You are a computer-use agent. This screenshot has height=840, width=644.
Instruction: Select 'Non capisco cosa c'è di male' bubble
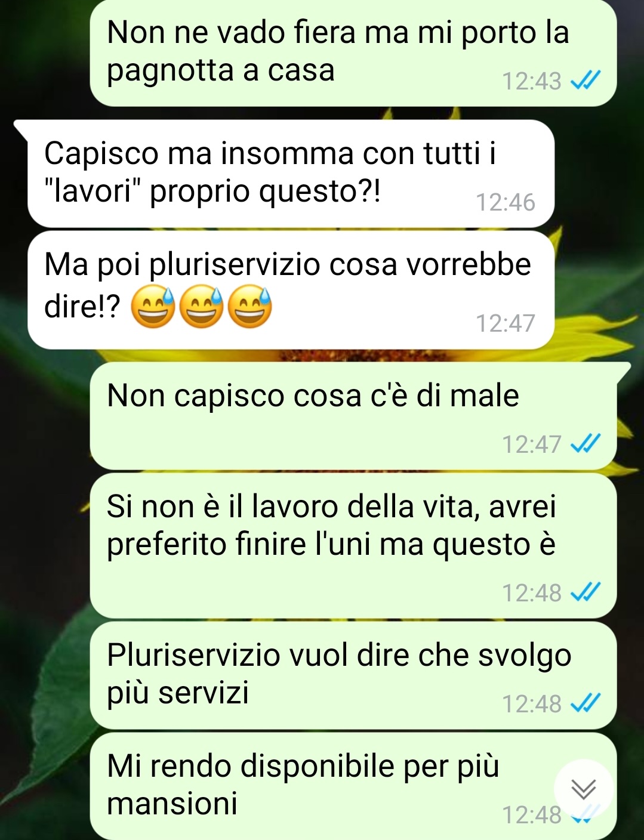point(353,415)
